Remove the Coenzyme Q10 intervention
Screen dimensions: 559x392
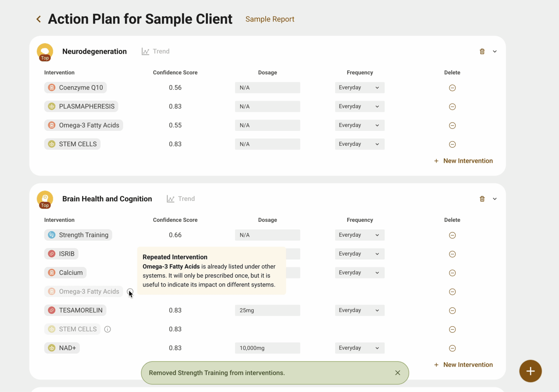coord(452,88)
